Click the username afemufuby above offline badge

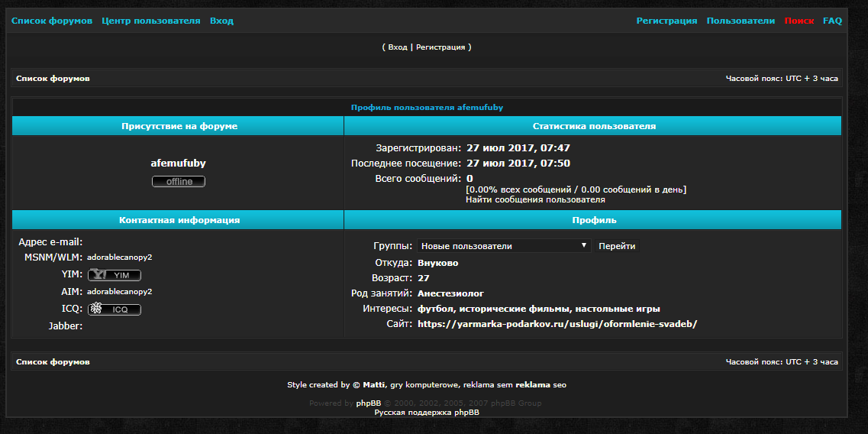point(178,164)
